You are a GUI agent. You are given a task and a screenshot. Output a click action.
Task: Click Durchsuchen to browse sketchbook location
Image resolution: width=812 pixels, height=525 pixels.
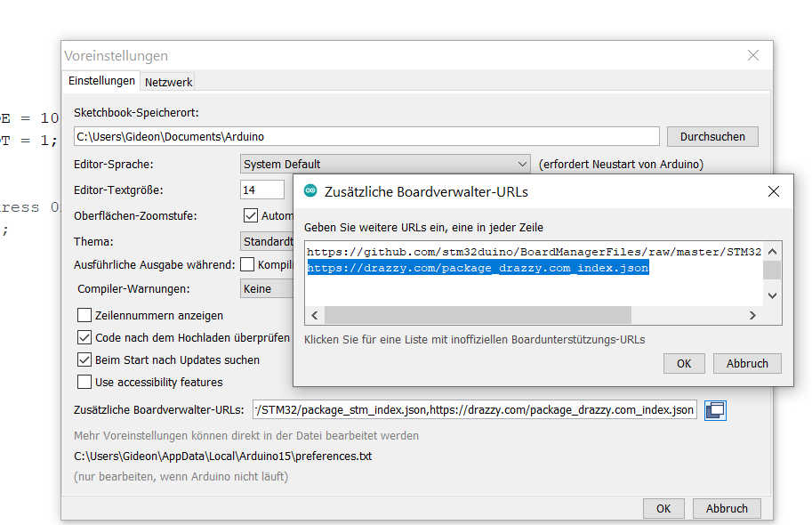click(712, 137)
